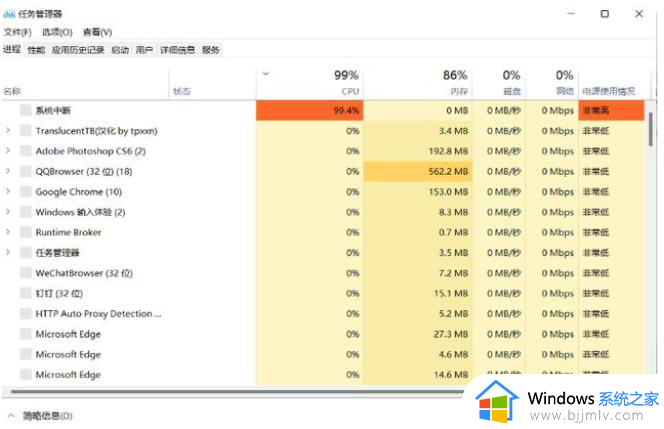Click the TranslucentTB process icon
Screen dimensions: 664x429
click(26, 131)
